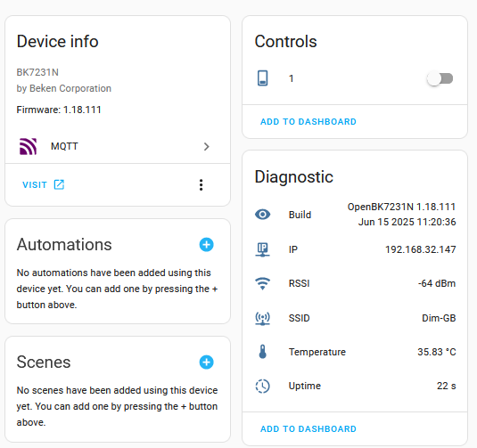Toggle the switch for entity 1
The width and height of the screenshot is (477, 448).
(x=440, y=78)
